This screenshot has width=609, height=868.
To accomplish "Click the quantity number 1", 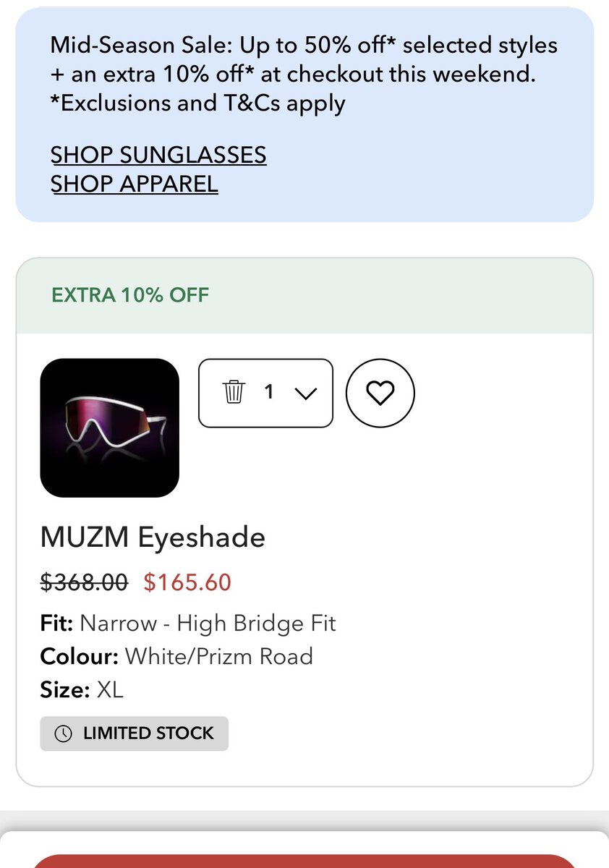I will click(x=269, y=393).
